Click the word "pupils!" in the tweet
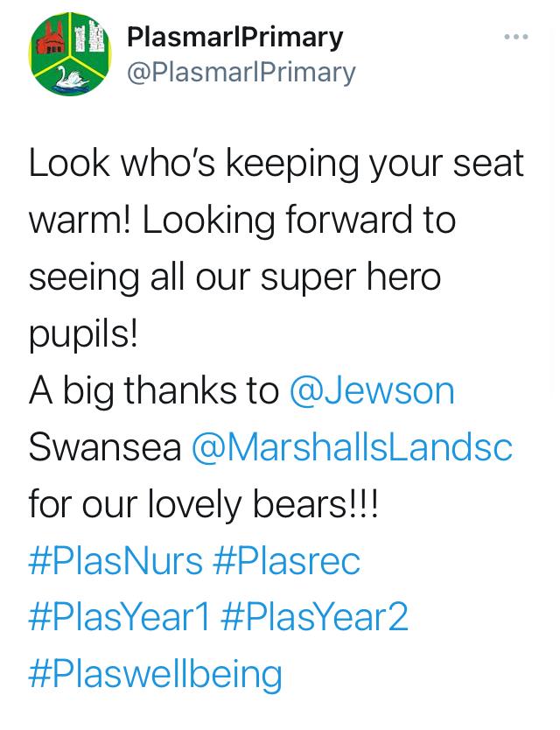The height and width of the screenshot is (730, 560). point(83,334)
